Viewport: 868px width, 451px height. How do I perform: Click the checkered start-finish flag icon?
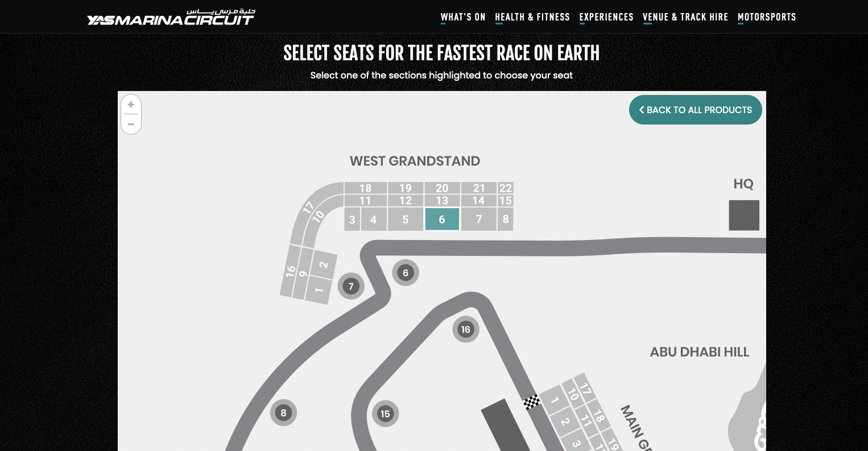532,402
